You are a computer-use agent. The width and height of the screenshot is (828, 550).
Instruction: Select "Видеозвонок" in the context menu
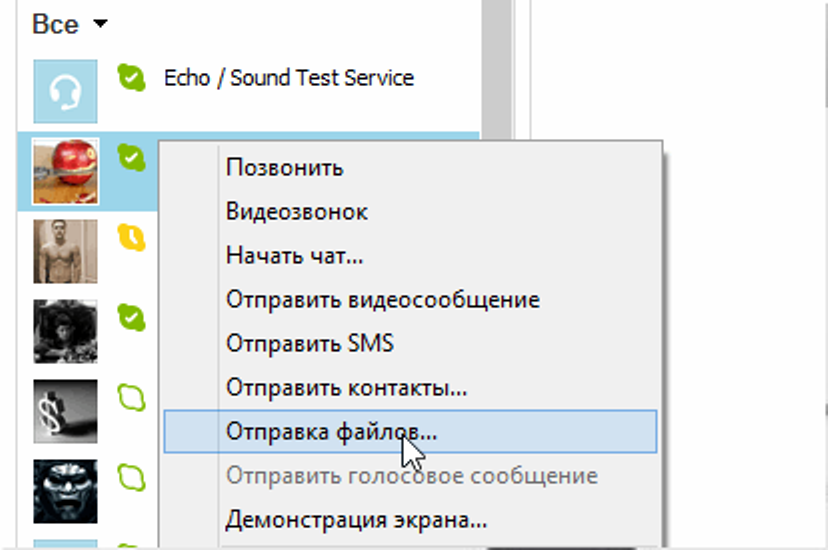click(297, 212)
